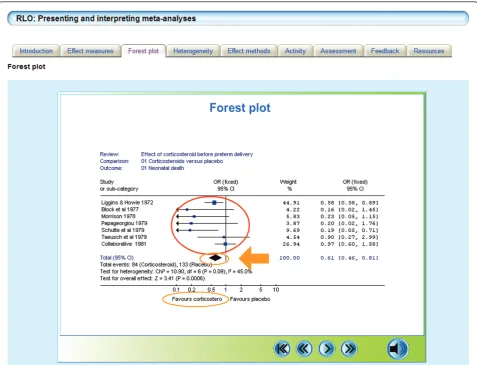The height and width of the screenshot is (365, 477).
Task: Click the 'Favours placebo' axis label
Action: click(250, 299)
